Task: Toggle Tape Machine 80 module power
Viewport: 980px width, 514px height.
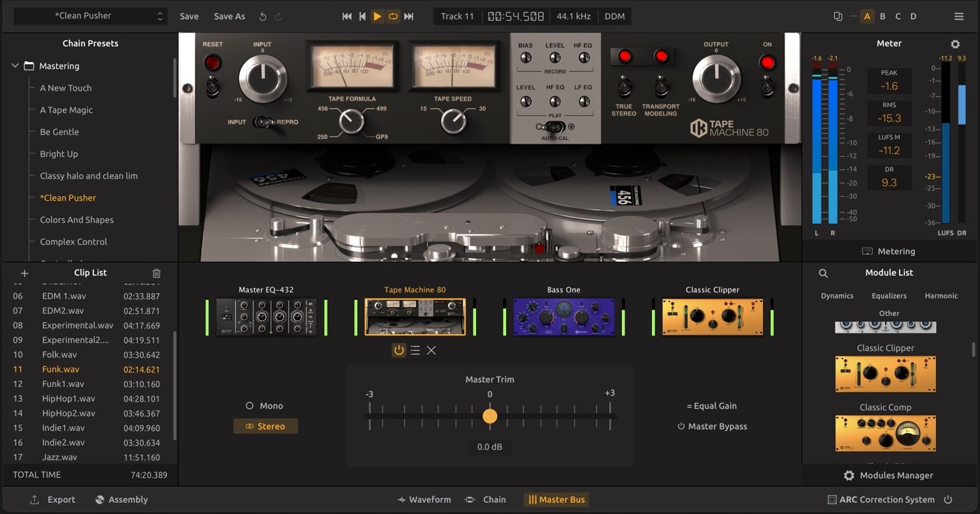Action: [x=399, y=350]
